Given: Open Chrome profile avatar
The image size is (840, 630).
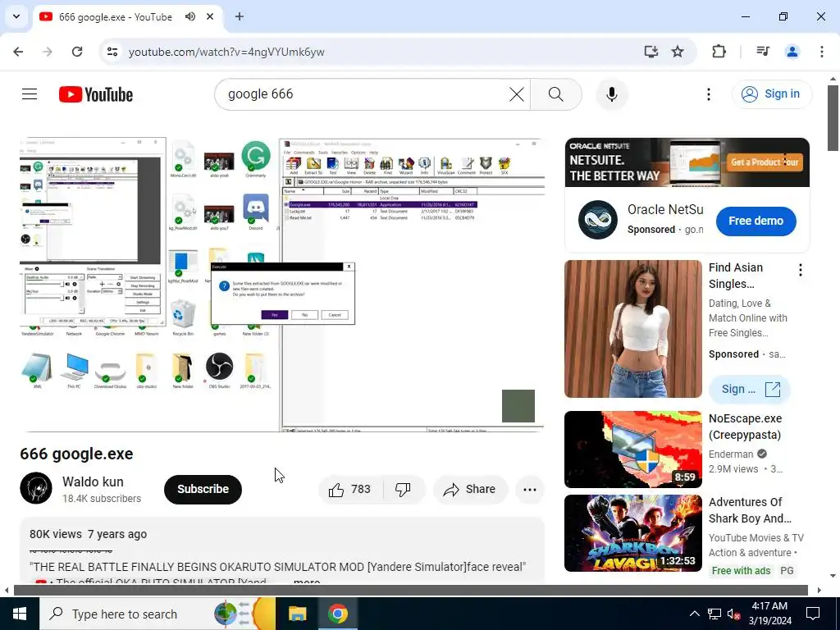Looking at the screenshot, I should point(792,52).
